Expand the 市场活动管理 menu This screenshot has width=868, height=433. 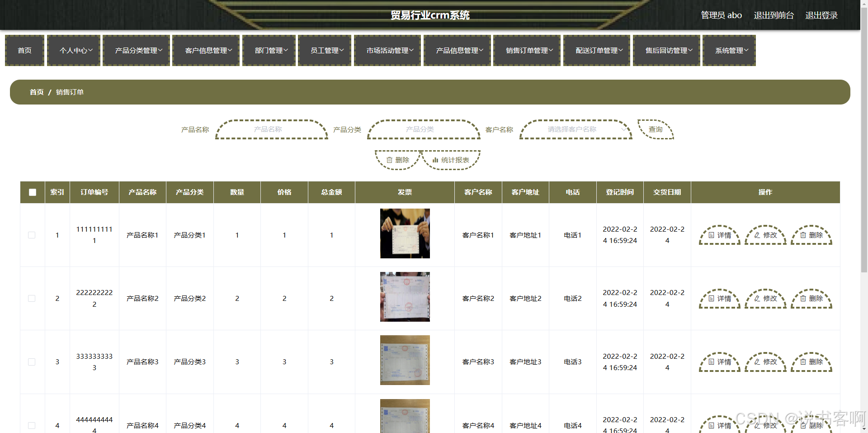[x=387, y=51]
